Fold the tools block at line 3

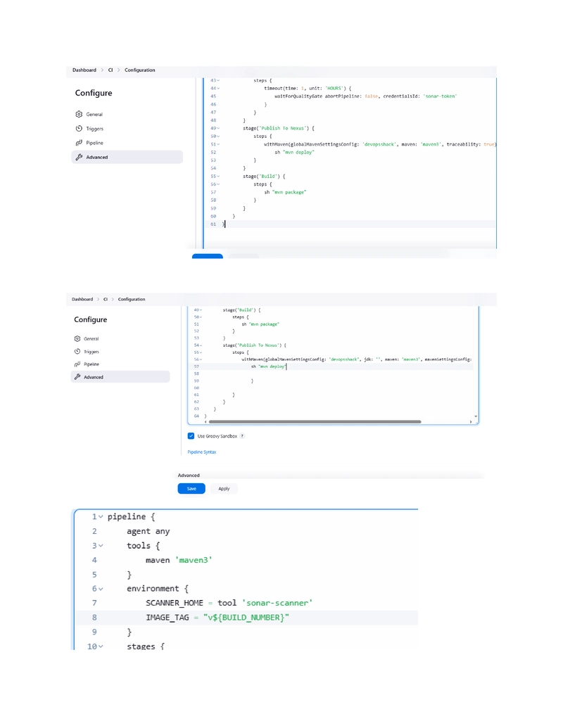click(x=101, y=546)
